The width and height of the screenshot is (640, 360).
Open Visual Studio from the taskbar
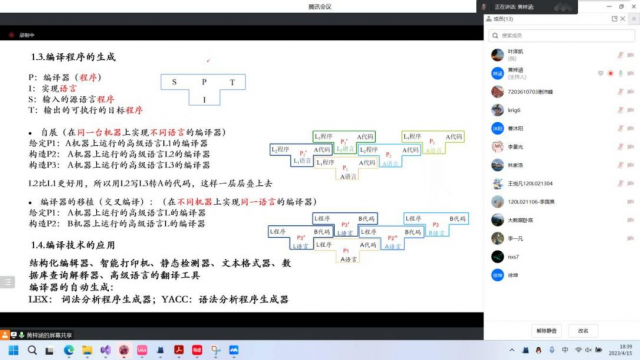(x=105, y=350)
